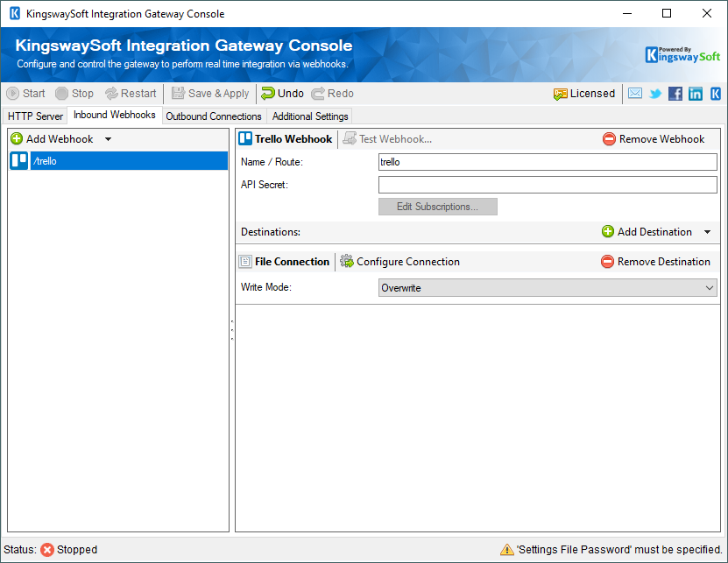This screenshot has width=728, height=563.
Task: Click Remove Webhook
Action: 654,138
